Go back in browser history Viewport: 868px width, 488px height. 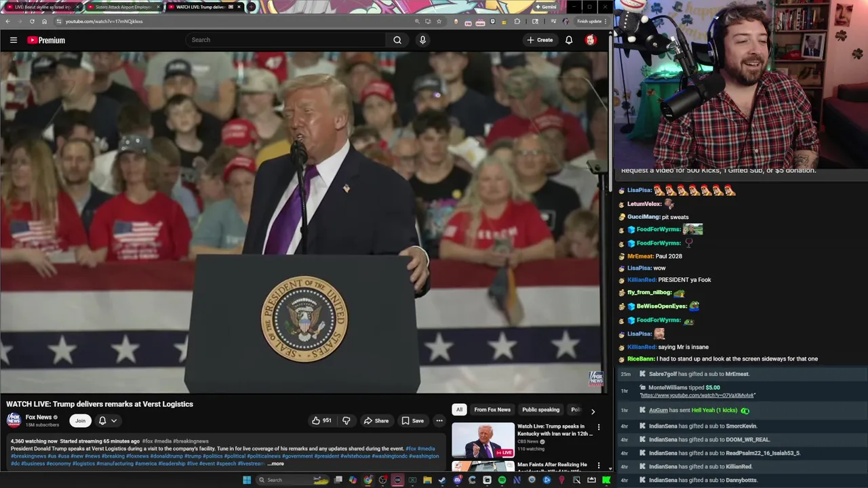(7, 21)
